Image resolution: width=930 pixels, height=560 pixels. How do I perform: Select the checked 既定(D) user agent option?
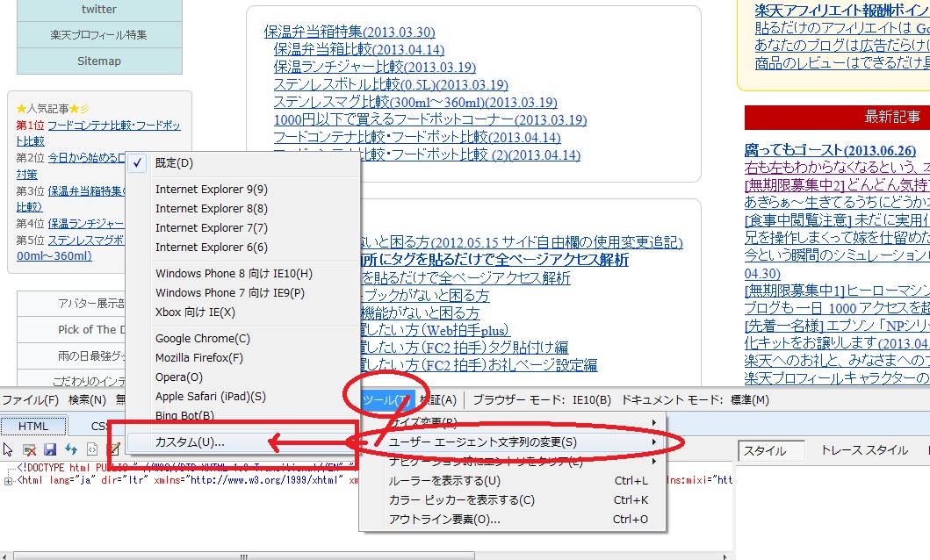174,163
